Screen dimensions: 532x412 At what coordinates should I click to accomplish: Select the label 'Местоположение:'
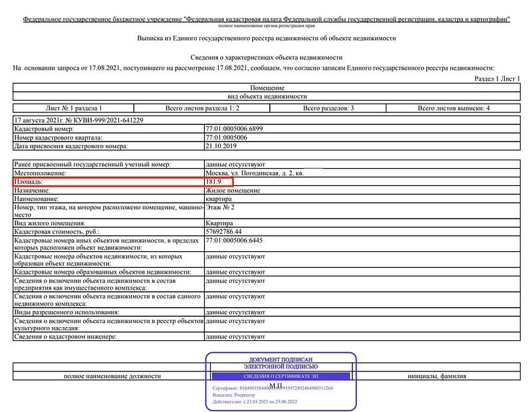pos(40,173)
